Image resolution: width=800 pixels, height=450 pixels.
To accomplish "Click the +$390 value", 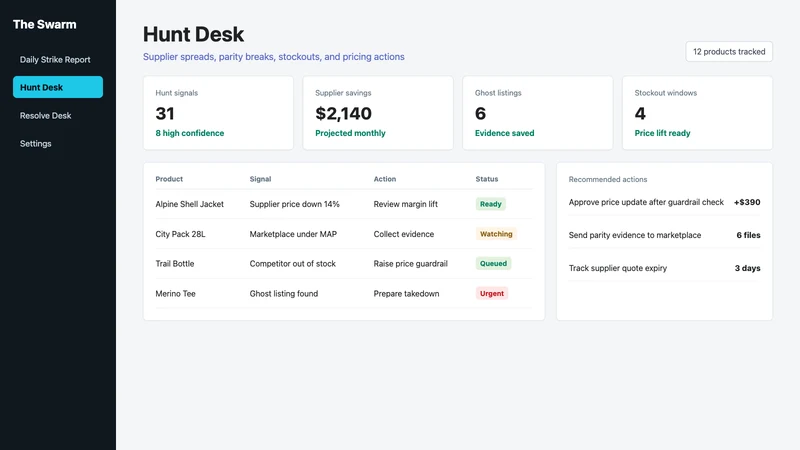I will click(x=747, y=202).
